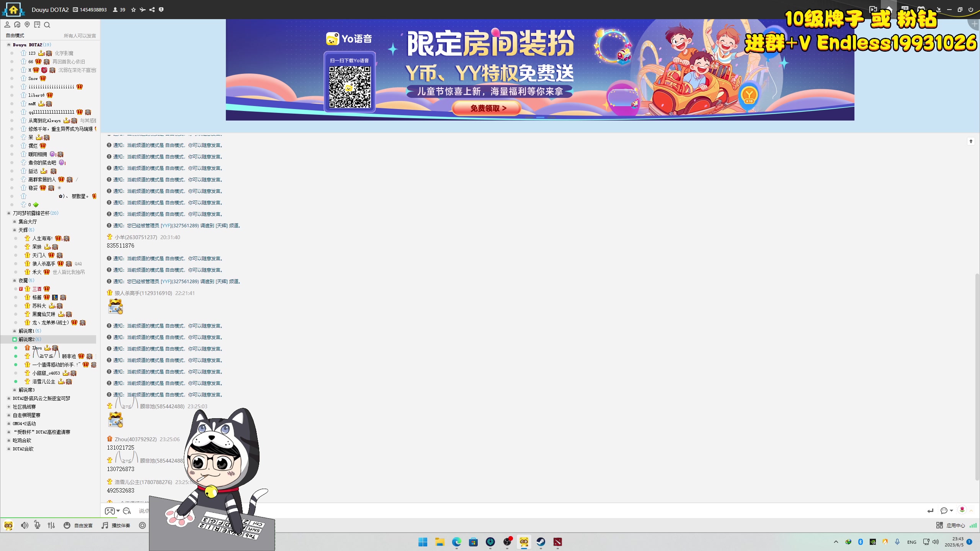Click 播放伴奏 to play accompaniment

pos(116,525)
